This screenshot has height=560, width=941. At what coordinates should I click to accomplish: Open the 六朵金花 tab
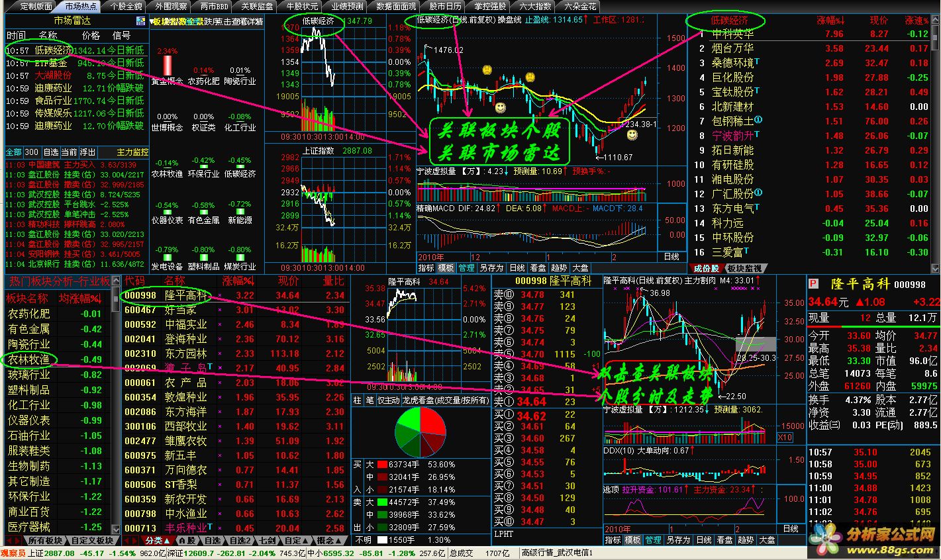coord(579,6)
